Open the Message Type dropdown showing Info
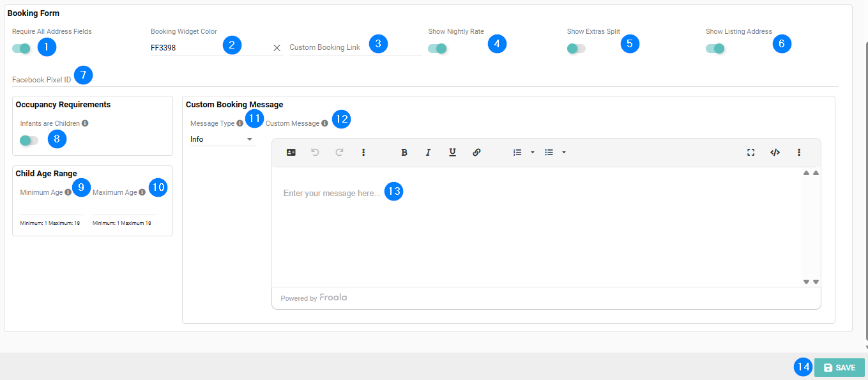This screenshot has height=380, width=868. coord(222,139)
